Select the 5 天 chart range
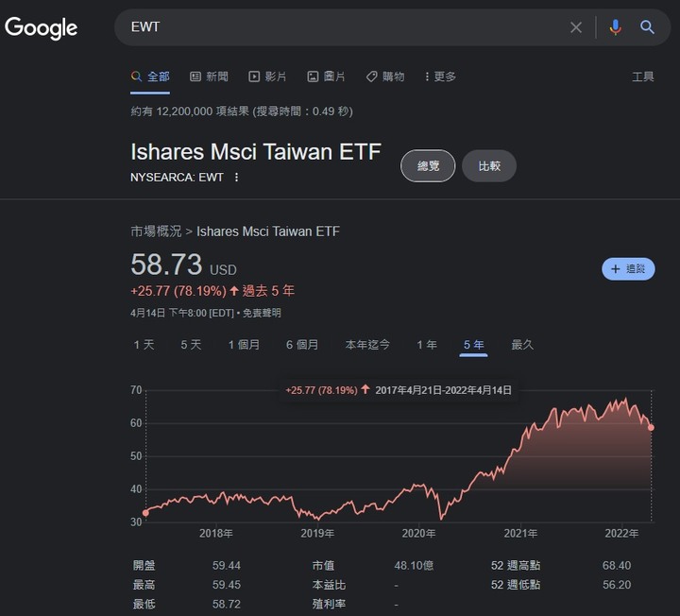 191,345
